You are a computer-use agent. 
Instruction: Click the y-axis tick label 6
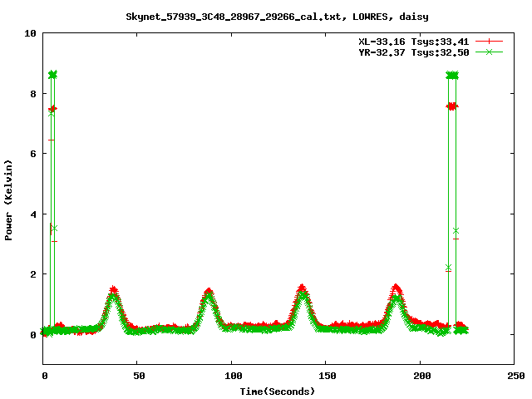pyautogui.click(x=33, y=154)
